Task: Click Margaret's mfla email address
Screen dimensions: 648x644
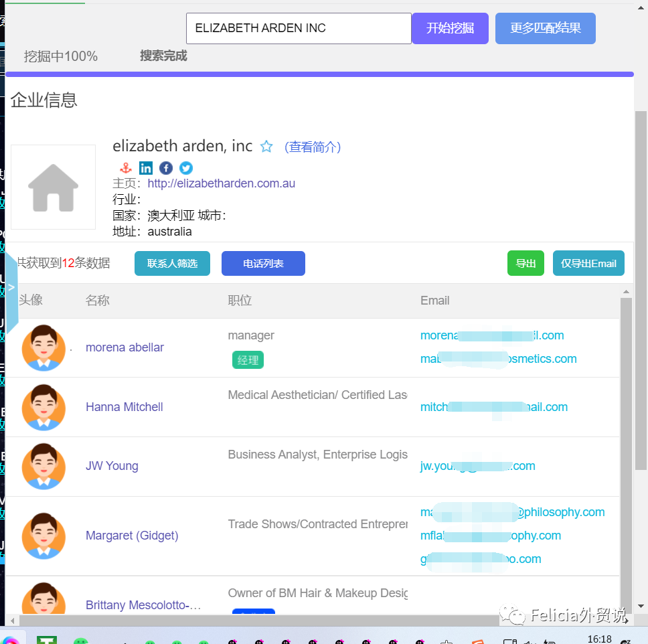Action: (x=491, y=536)
